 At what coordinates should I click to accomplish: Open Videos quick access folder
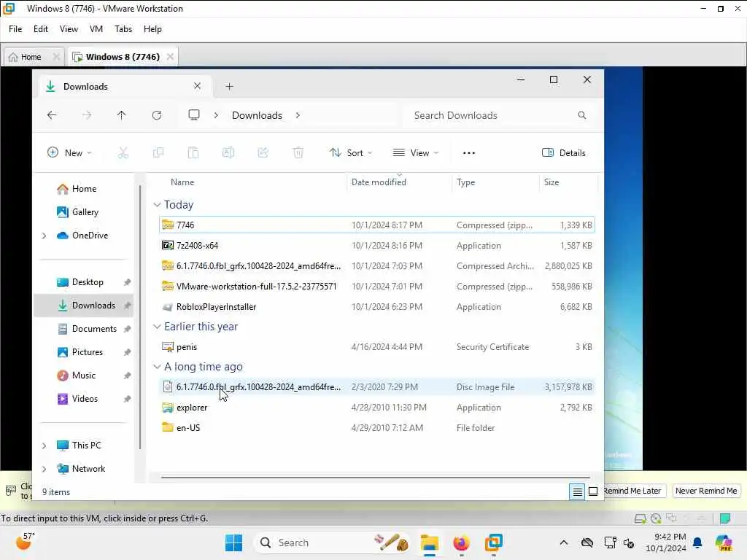pyautogui.click(x=83, y=399)
